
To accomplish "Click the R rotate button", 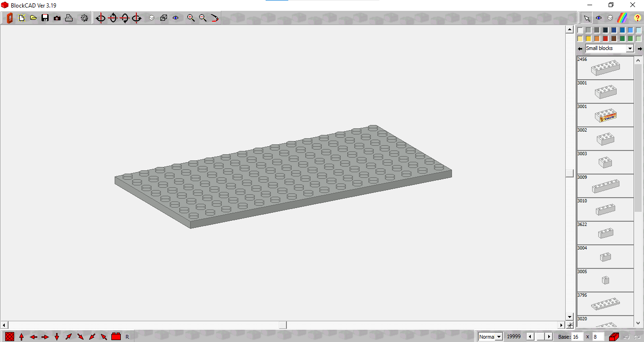I will [x=127, y=337].
